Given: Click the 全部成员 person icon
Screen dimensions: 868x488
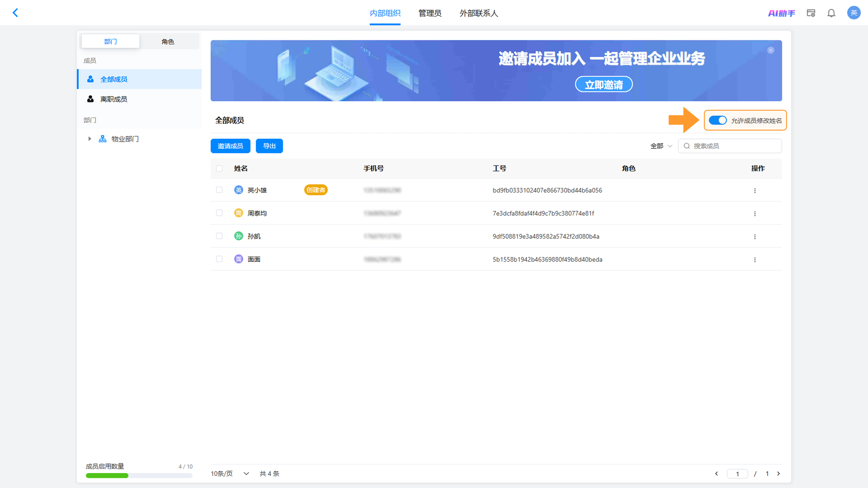Looking at the screenshot, I should point(90,79).
